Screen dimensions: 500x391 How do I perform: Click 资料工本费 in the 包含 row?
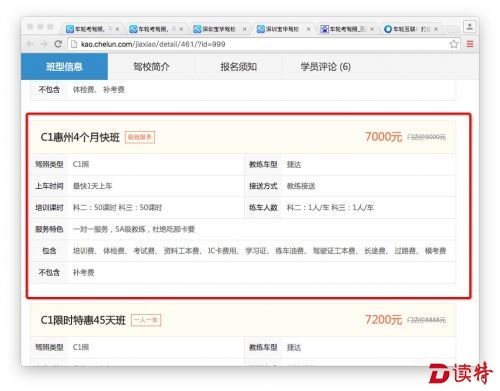pos(181,251)
